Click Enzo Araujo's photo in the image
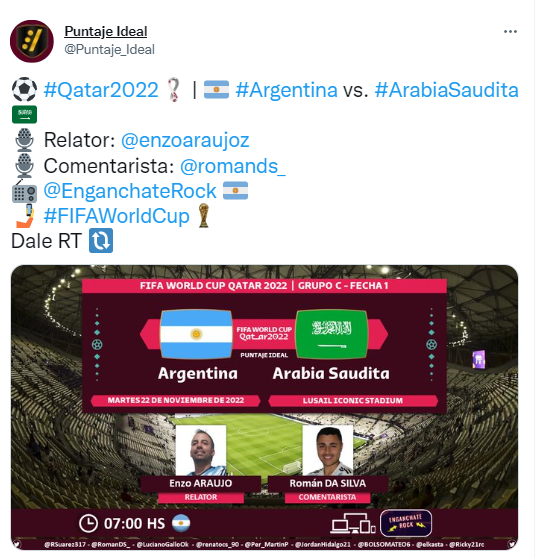This screenshot has height=558, width=535. [201, 451]
